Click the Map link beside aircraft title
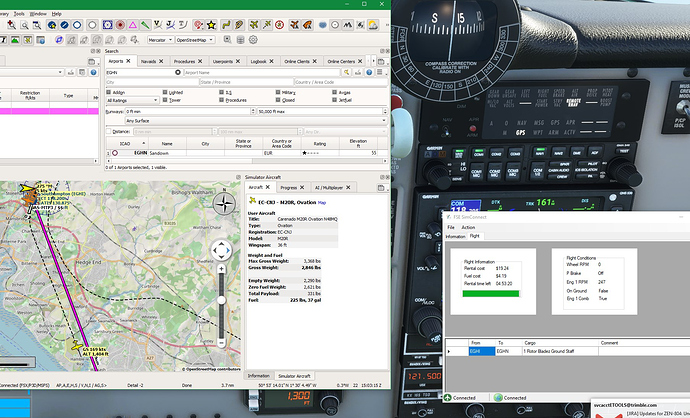The height and width of the screenshot is (418, 690). tap(322, 203)
